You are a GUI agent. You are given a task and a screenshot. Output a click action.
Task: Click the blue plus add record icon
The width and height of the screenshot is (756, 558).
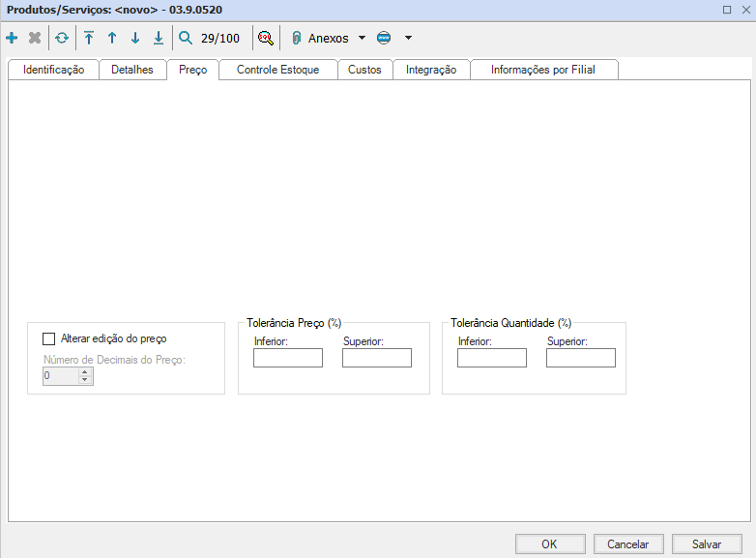click(x=12, y=38)
